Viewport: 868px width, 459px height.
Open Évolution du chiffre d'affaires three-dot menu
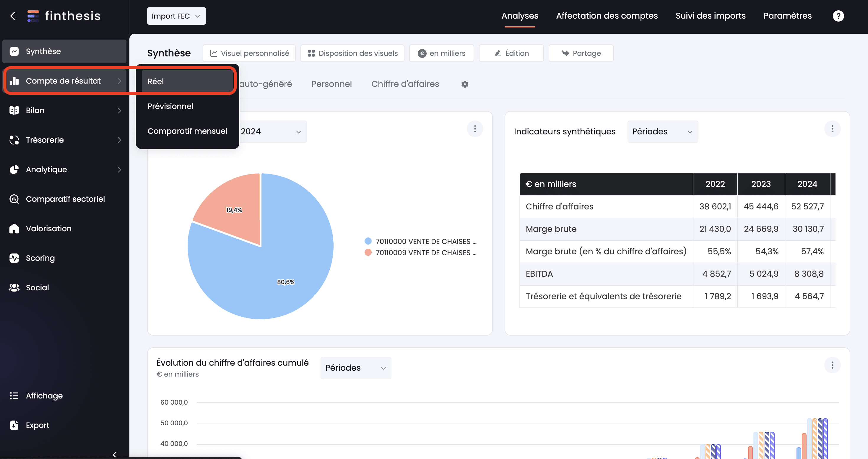832,365
